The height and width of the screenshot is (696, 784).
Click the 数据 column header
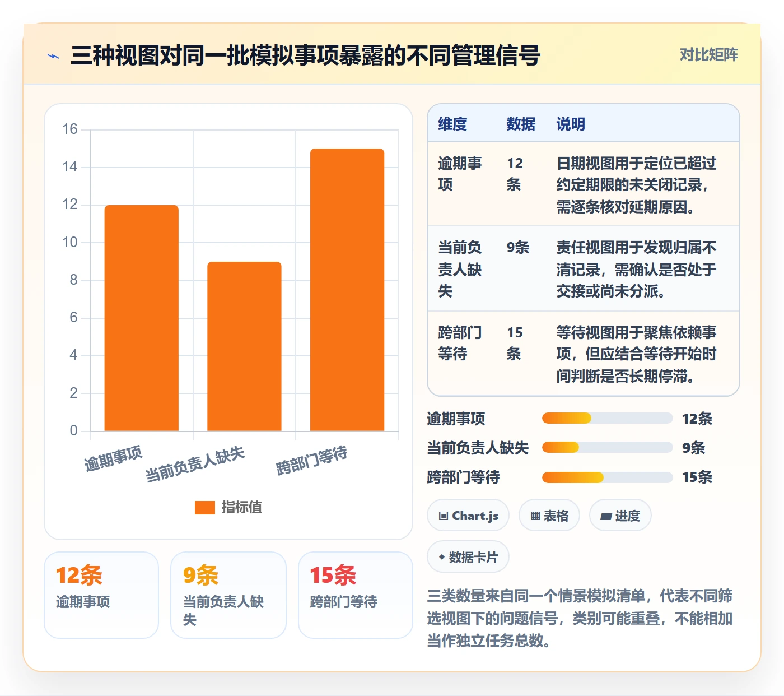pyautogui.click(x=521, y=124)
